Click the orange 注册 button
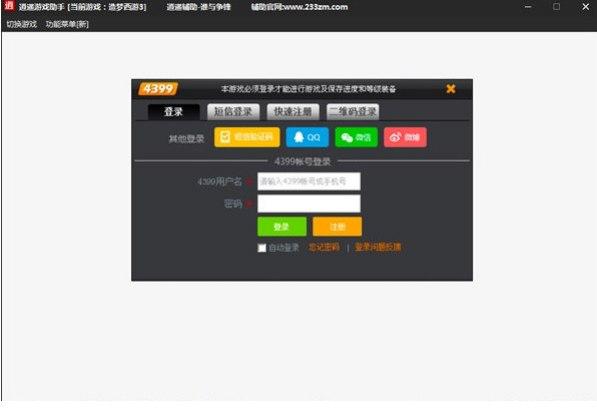Screen dimensions: 597x408 337,227
